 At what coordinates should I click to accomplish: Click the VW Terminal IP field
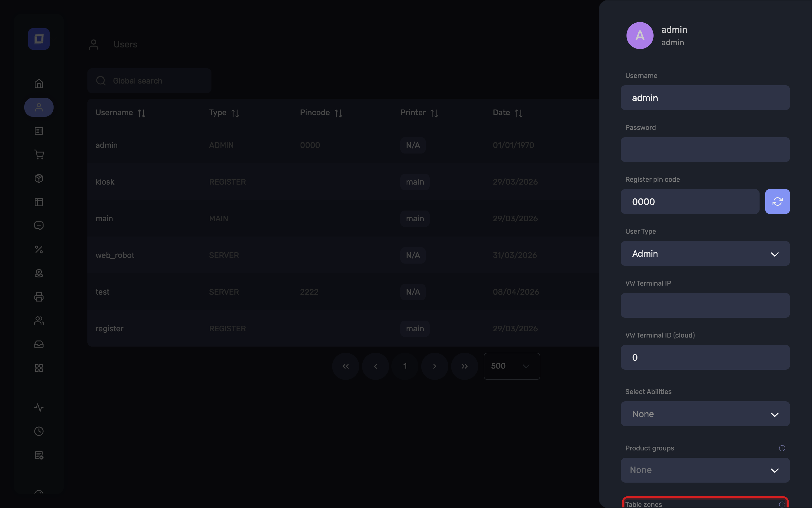tap(705, 305)
